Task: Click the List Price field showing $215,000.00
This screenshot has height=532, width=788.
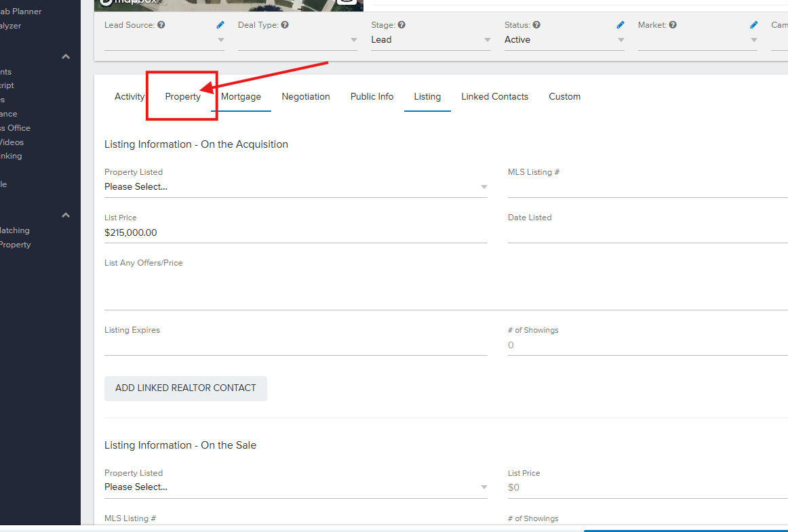Action: tap(296, 232)
